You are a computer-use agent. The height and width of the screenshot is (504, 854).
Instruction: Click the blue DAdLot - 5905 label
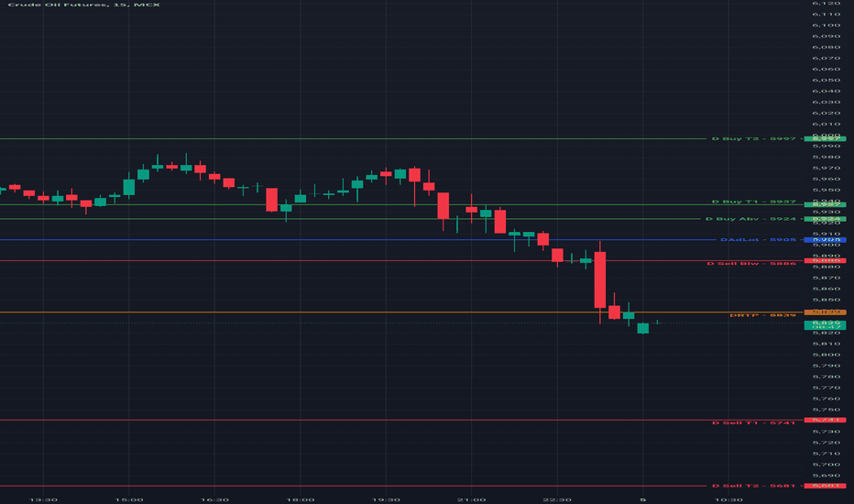pyautogui.click(x=758, y=240)
